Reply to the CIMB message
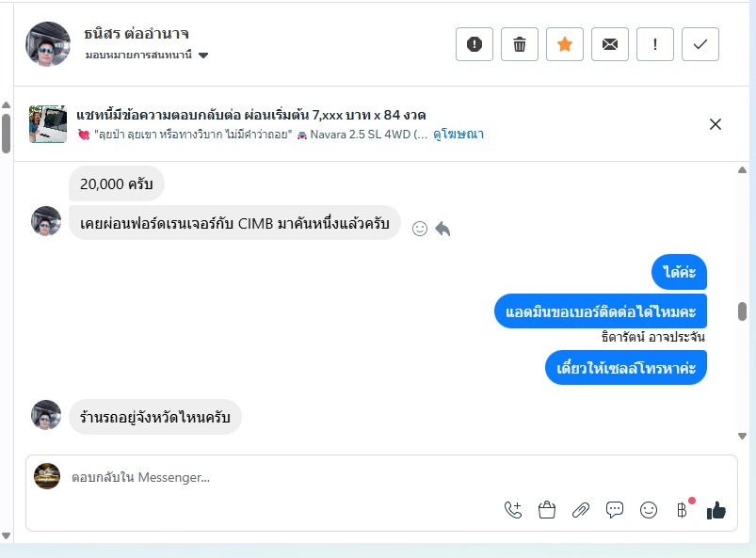This screenshot has height=558, width=756. tap(442, 229)
